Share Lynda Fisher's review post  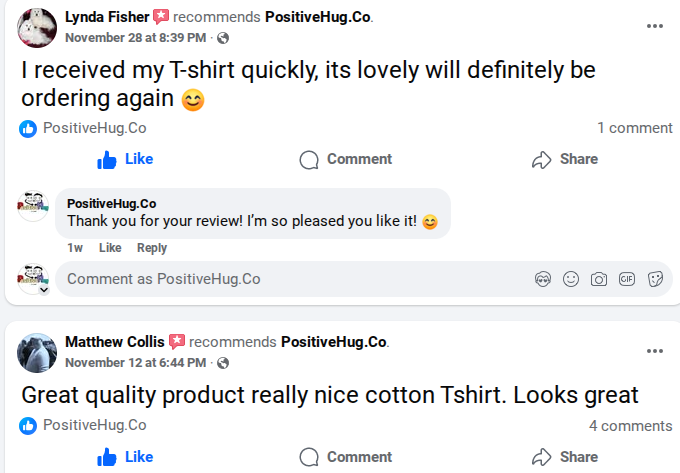(x=565, y=159)
